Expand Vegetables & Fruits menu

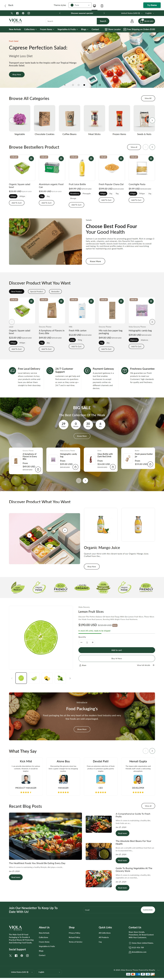[x=67, y=29]
